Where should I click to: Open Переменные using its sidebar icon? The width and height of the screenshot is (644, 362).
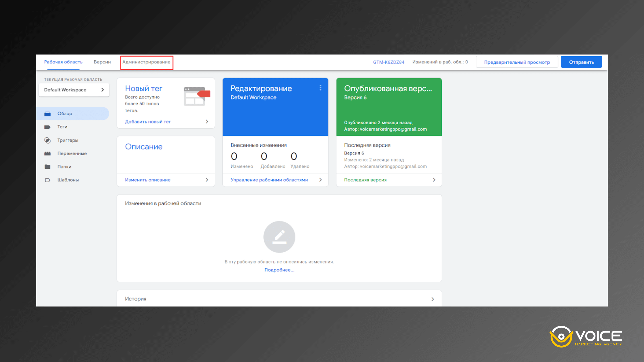(x=47, y=153)
